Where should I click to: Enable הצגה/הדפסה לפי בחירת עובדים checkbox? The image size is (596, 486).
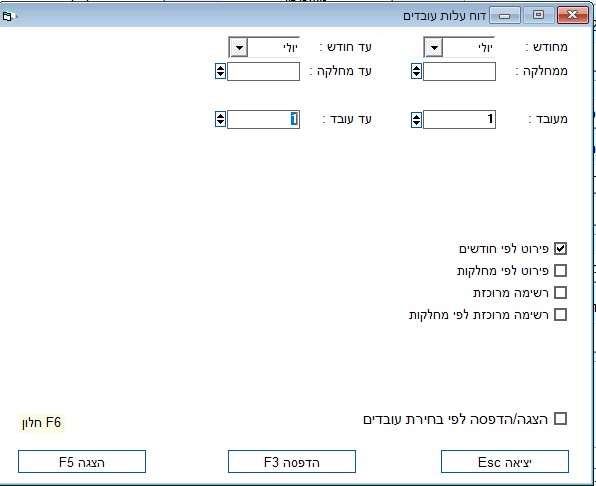(560, 419)
